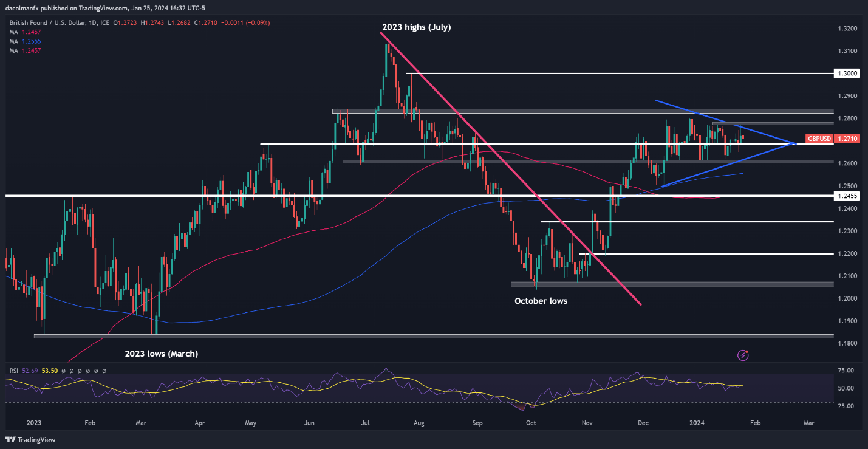Click the 50.00 RSI axis label
868x449 pixels.
(x=847, y=388)
